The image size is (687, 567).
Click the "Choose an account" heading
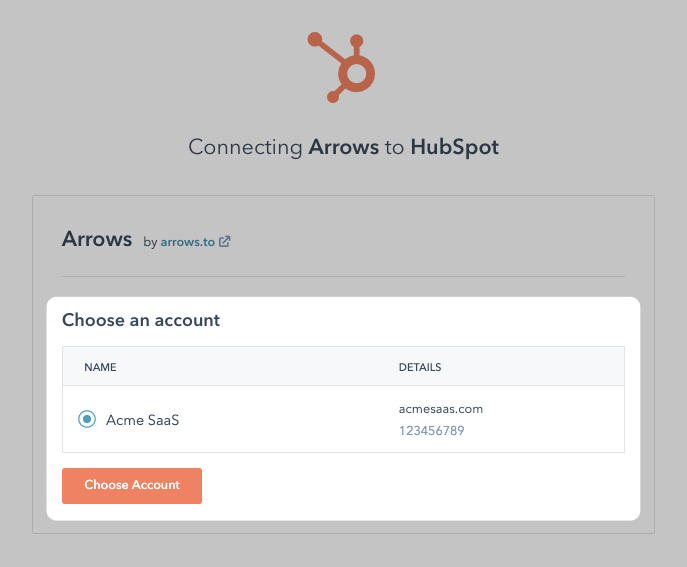141,320
